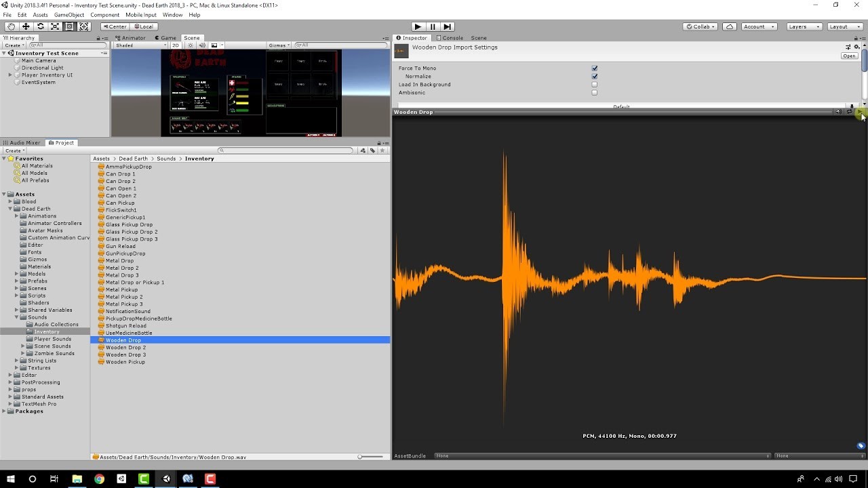Click the Open button in Inspector

coord(850,56)
